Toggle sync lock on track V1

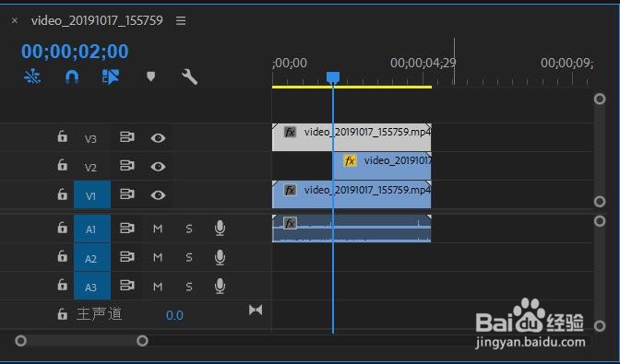[x=127, y=194]
